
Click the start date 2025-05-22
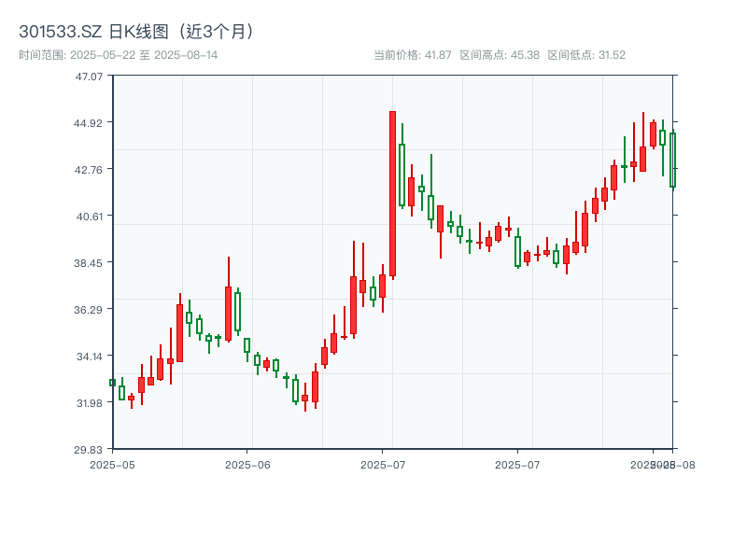point(103,54)
